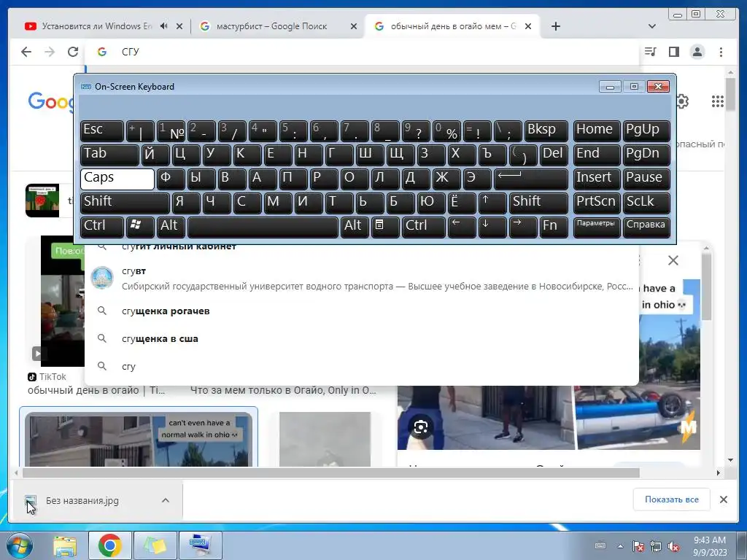Click the Chrome forward arrow
This screenshot has width=747, height=560.
(x=50, y=52)
